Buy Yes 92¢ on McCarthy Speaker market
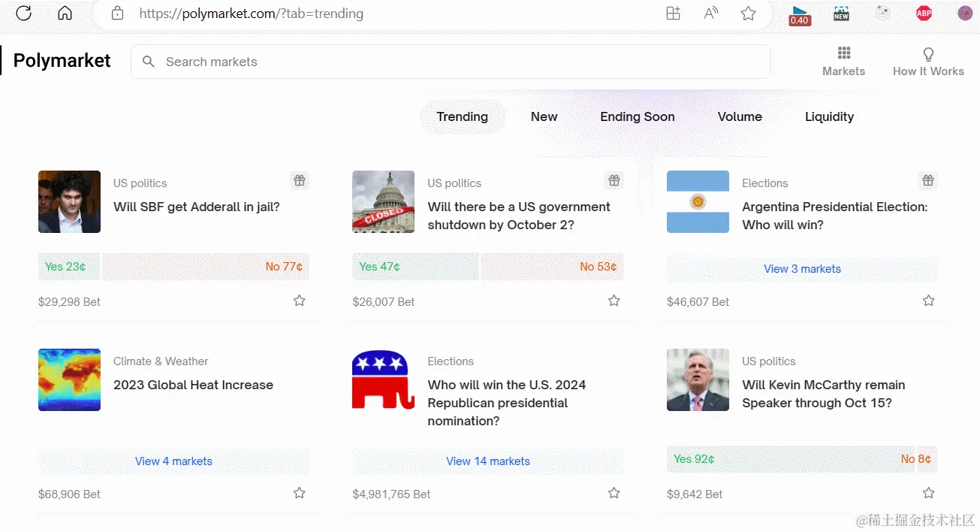The height and width of the screenshot is (532, 980). click(791, 459)
